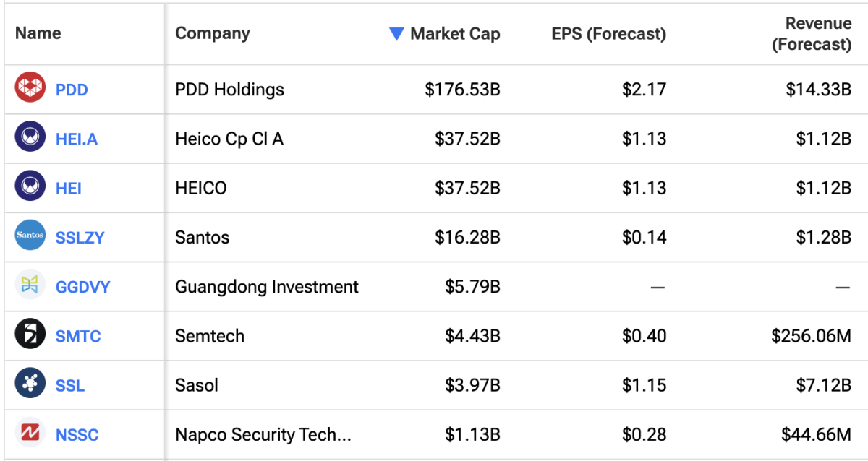Click the PDD Holdings red logo icon

tap(30, 88)
